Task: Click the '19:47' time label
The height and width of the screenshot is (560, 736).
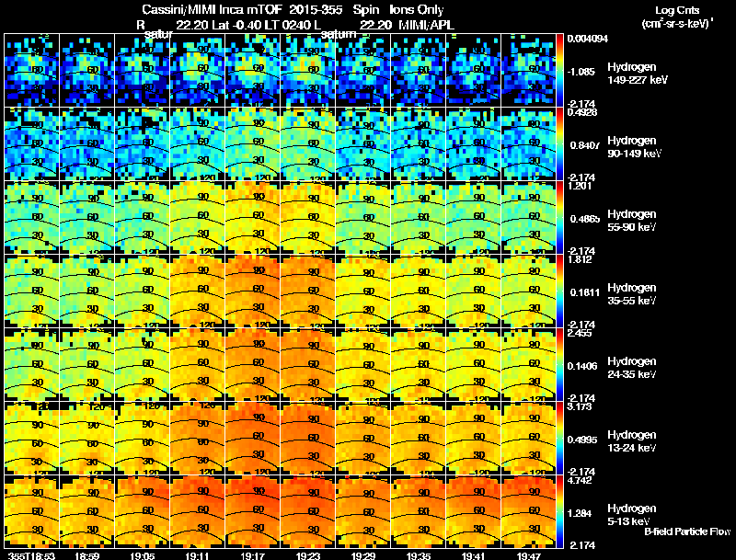Action: point(528,556)
